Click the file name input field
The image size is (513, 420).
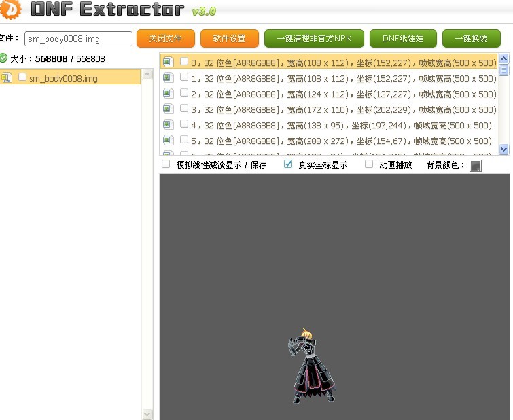(78, 39)
